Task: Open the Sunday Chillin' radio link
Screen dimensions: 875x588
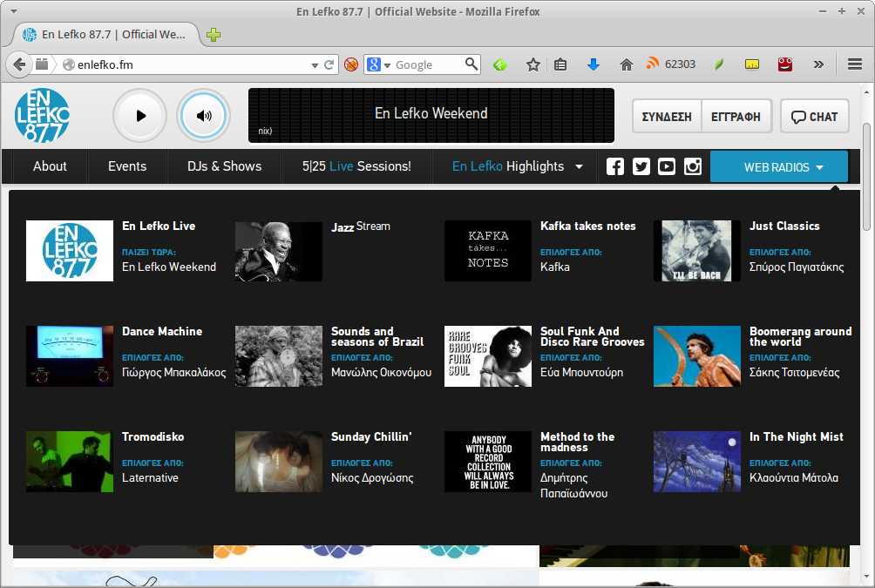Action: click(371, 436)
